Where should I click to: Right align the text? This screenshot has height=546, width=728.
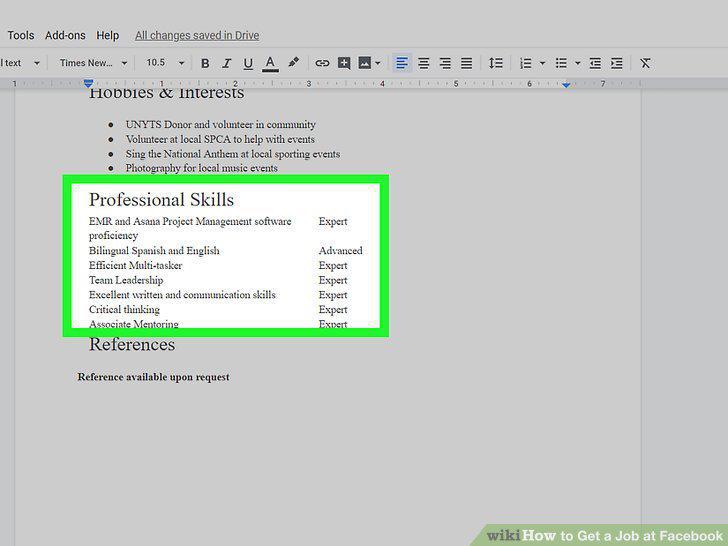tap(445, 63)
